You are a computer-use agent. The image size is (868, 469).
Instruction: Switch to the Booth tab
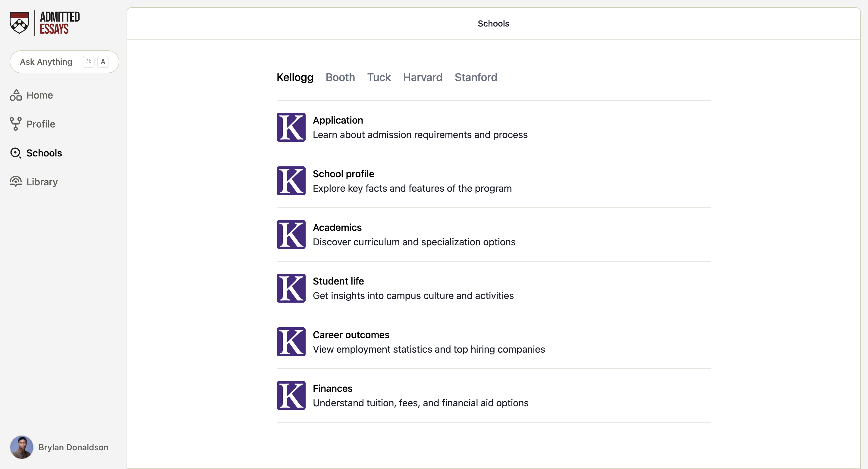[340, 77]
